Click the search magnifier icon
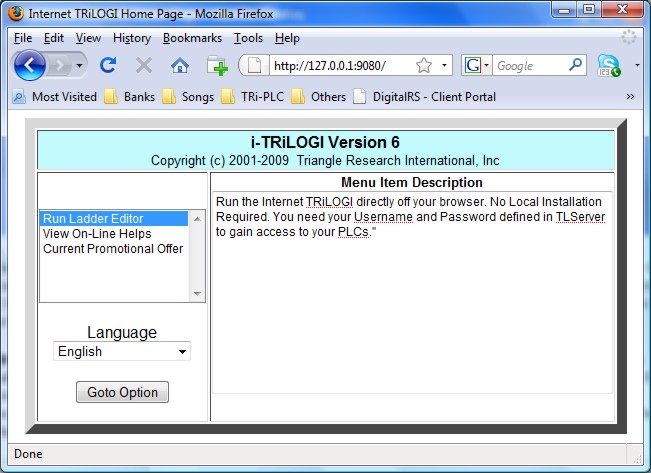This screenshot has width=651, height=473. pyautogui.click(x=575, y=65)
